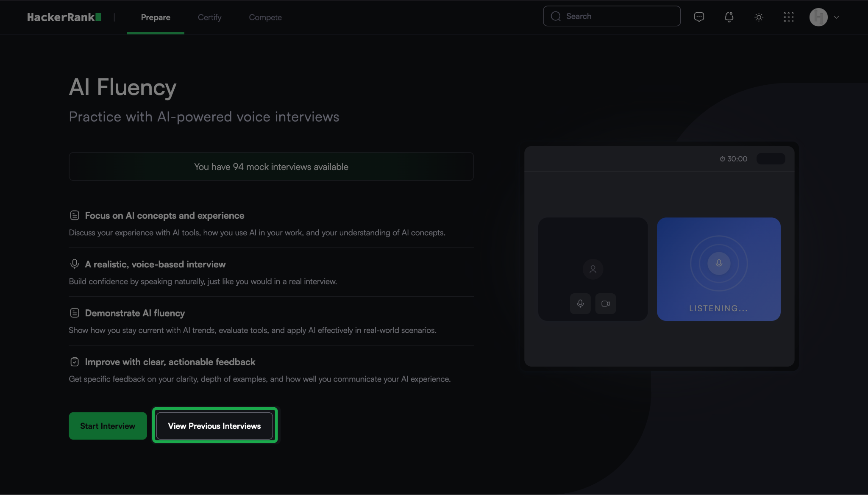Click the HackerRank logo
The image size is (868, 495).
click(x=64, y=17)
